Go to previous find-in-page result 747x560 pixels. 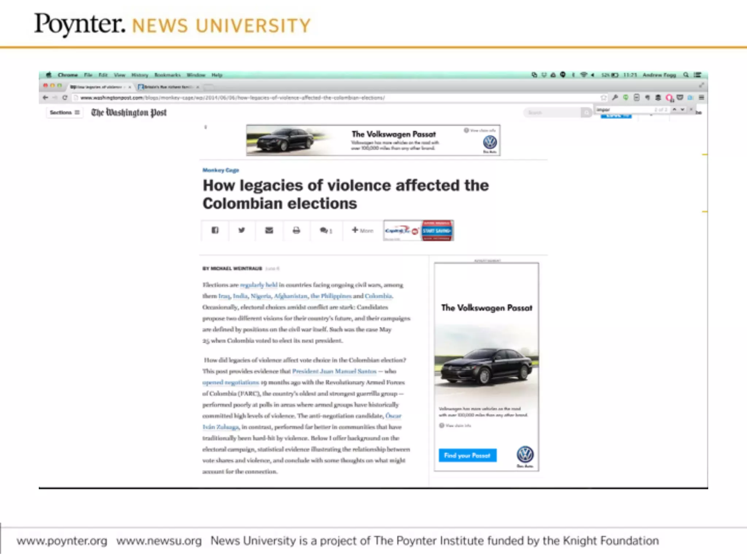point(674,109)
